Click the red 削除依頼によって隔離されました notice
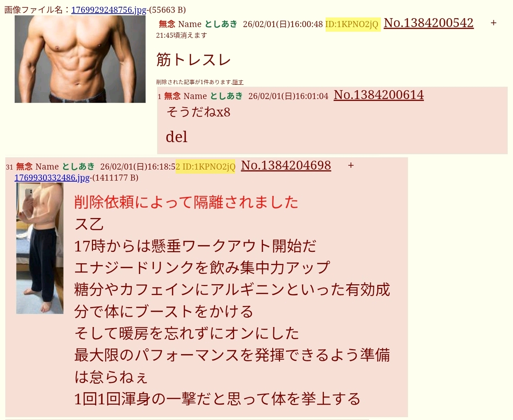 click(186, 202)
